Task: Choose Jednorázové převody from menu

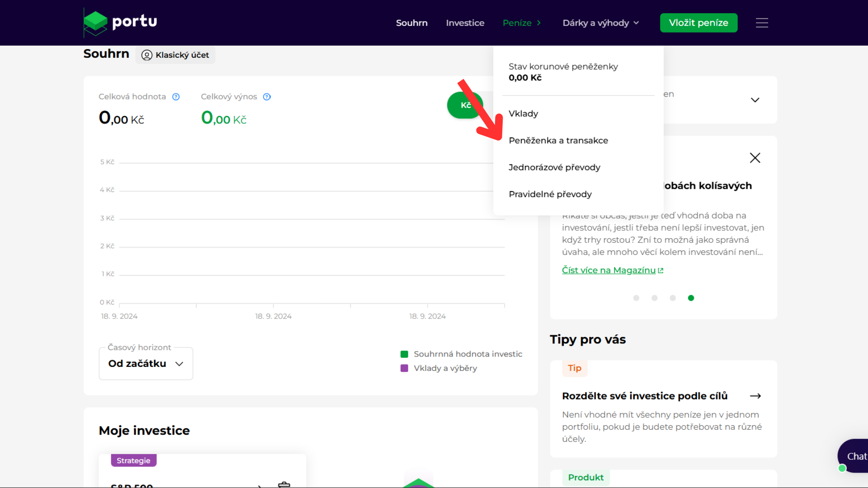Action: point(554,167)
